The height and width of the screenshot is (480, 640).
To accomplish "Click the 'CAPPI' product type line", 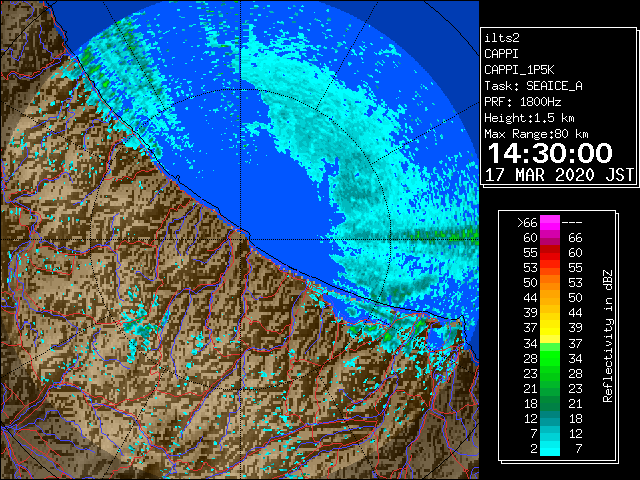I will (x=501, y=54).
